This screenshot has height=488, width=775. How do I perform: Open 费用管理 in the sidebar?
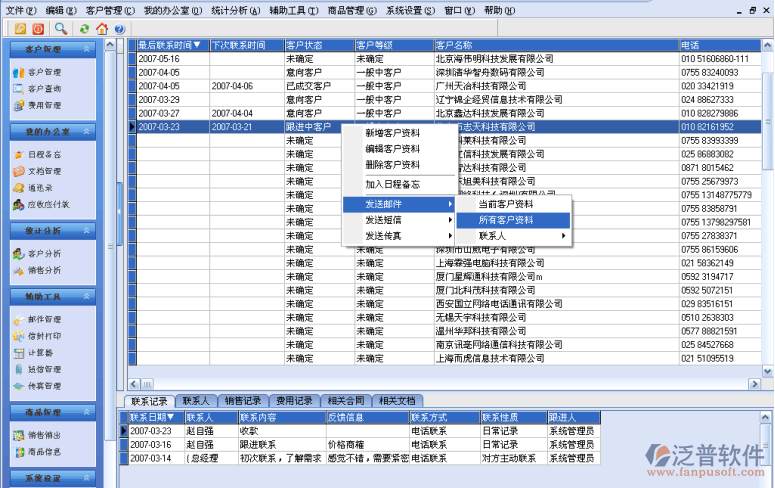(x=38, y=105)
